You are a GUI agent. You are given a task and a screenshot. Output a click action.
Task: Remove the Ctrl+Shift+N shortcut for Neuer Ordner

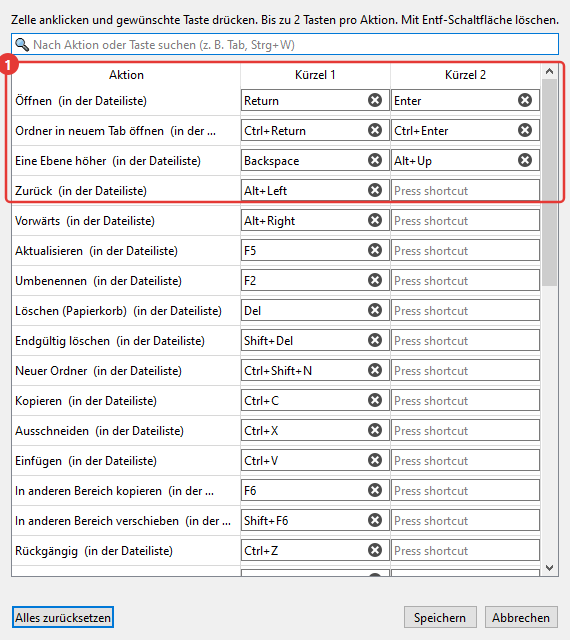(374, 370)
